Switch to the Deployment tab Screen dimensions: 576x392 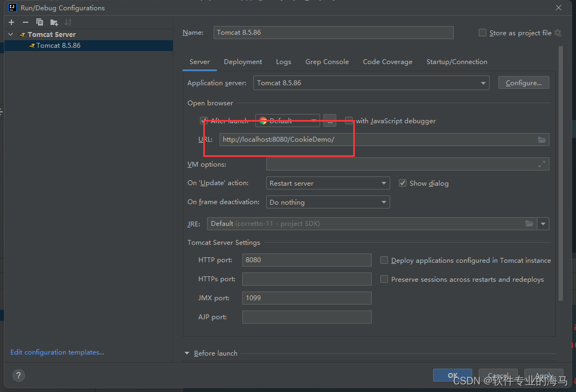click(x=243, y=62)
